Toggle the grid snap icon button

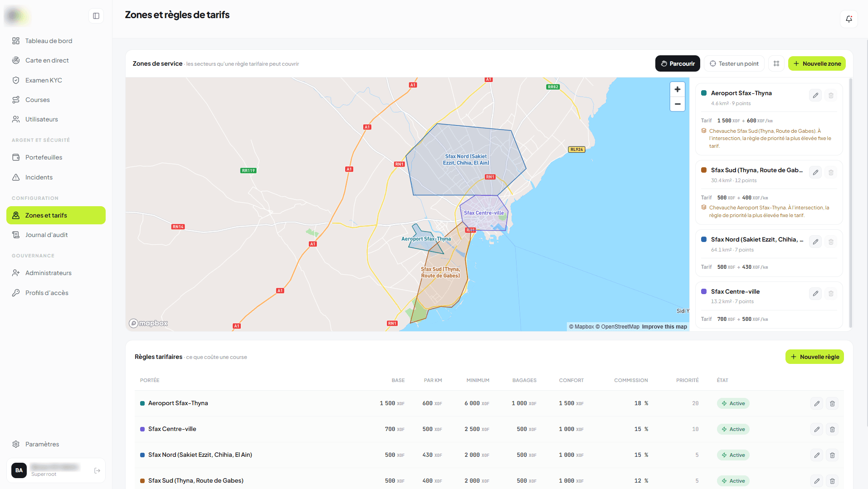(776, 63)
